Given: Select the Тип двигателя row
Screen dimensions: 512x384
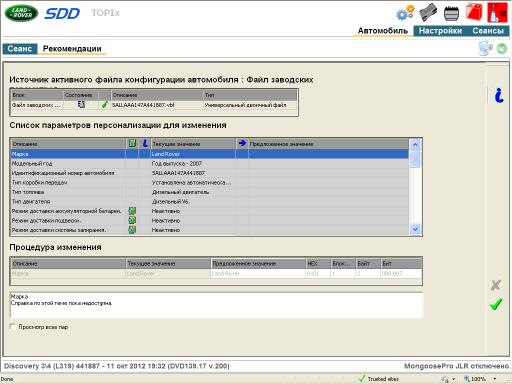Looking at the screenshot, I should pyautogui.click(x=209, y=202).
